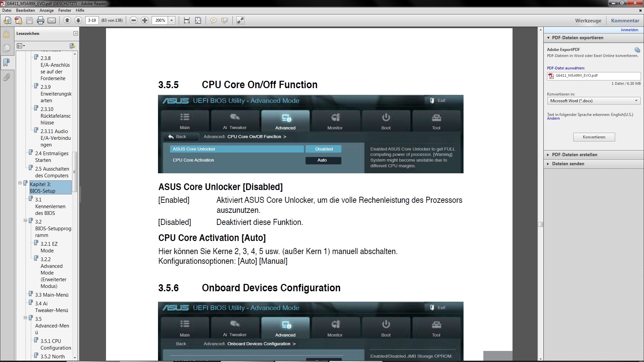This screenshot has width=644, height=362.
Task: Collapse the Kapitel 3 BIOS-Setup bookmark
Action: click(20, 183)
